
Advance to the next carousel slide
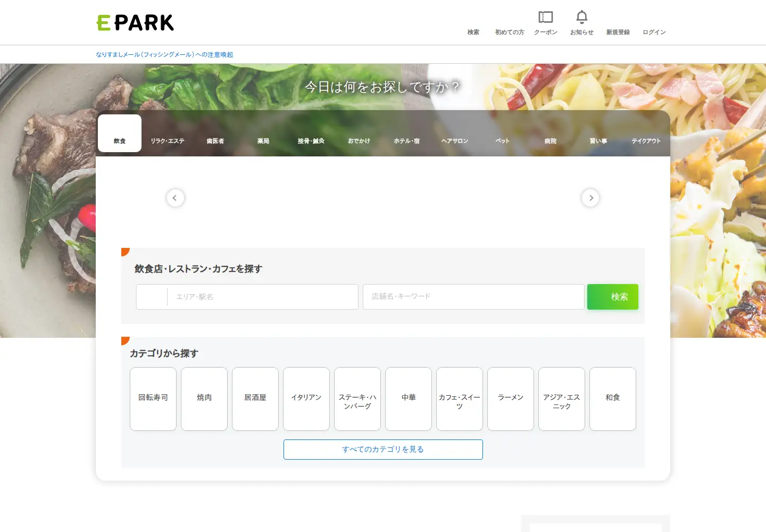(x=590, y=198)
